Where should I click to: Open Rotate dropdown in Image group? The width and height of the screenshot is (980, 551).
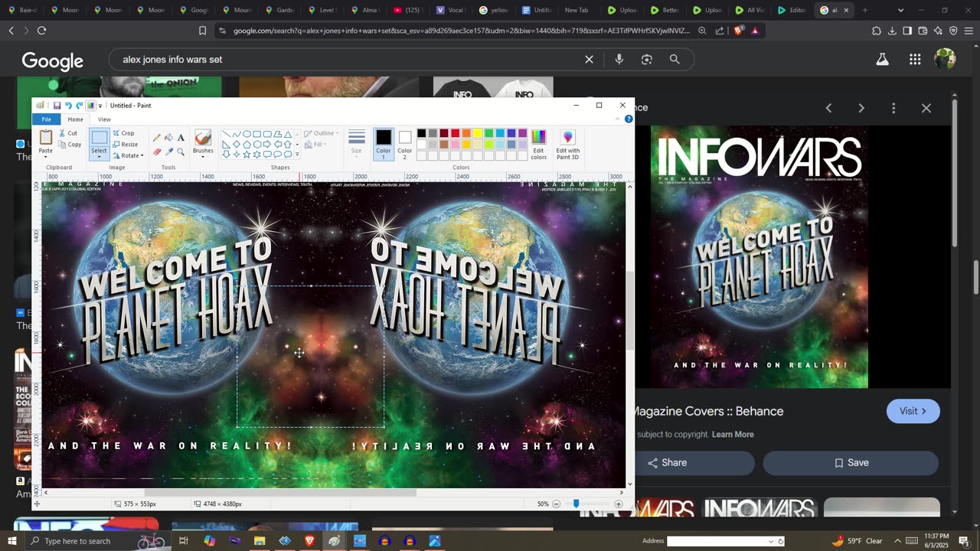pos(128,156)
